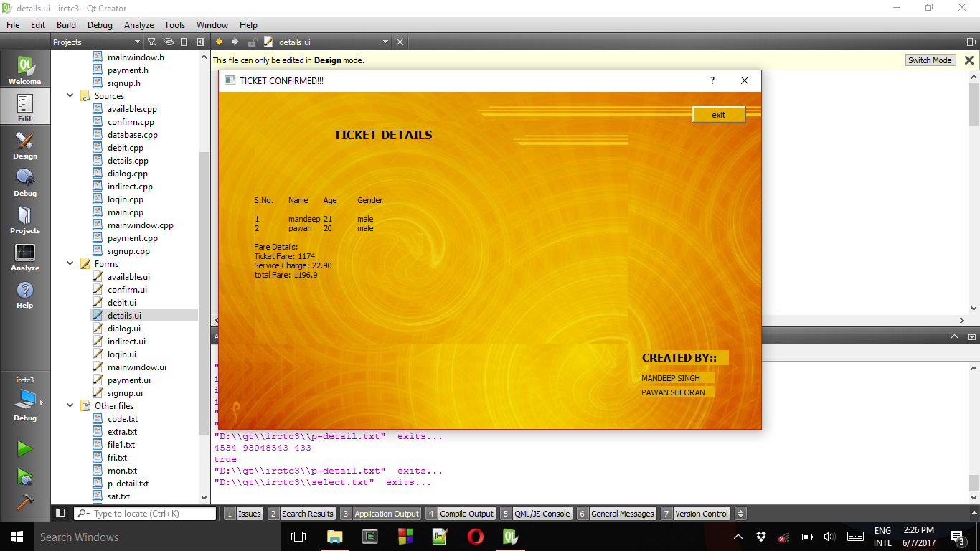Open the output pane selector arrows

(x=741, y=513)
